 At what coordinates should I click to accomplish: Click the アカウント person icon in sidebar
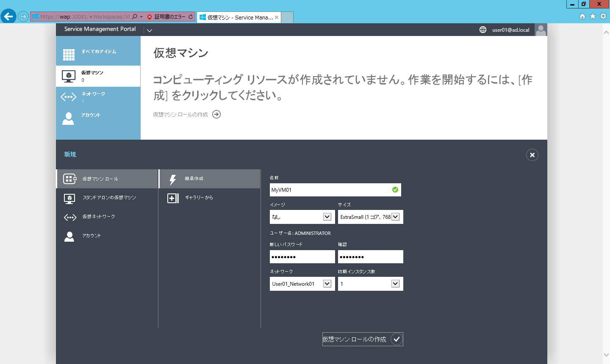pyautogui.click(x=68, y=119)
